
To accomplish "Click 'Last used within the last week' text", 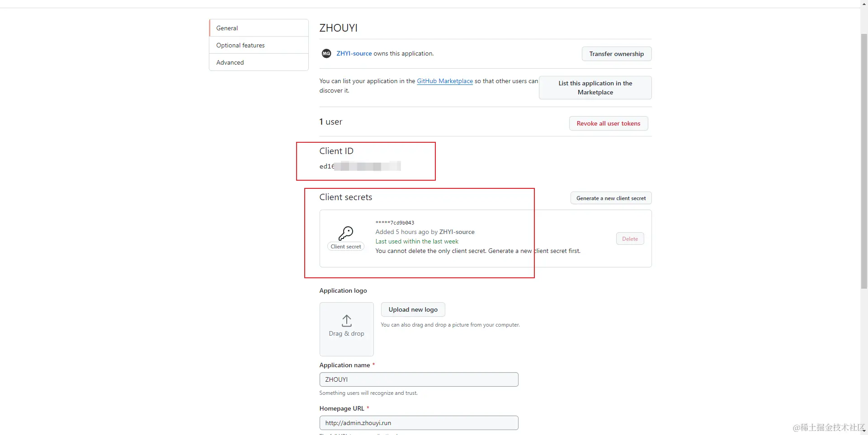I will [x=417, y=242].
